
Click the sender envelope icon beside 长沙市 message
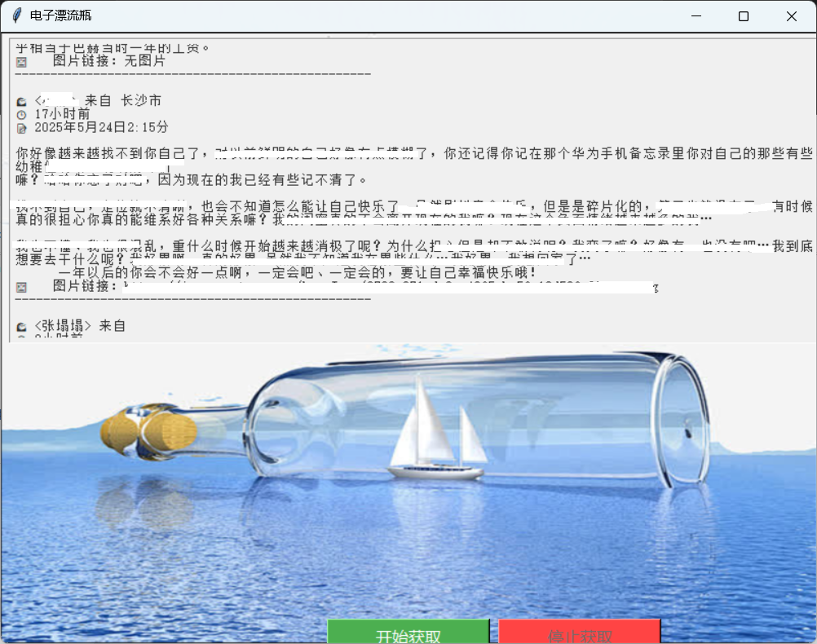(x=20, y=101)
